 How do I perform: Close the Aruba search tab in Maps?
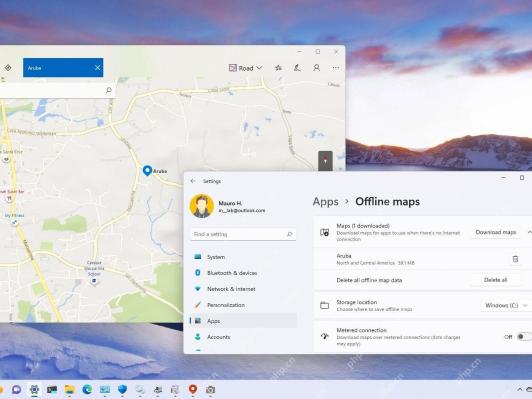pyautogui.click(x=97, y=68)
